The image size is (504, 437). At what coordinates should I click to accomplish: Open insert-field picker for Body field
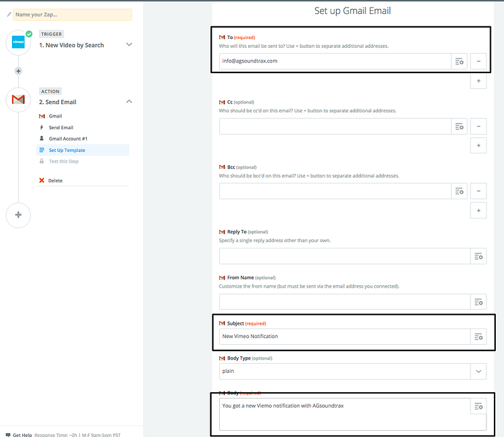point(478,407)
